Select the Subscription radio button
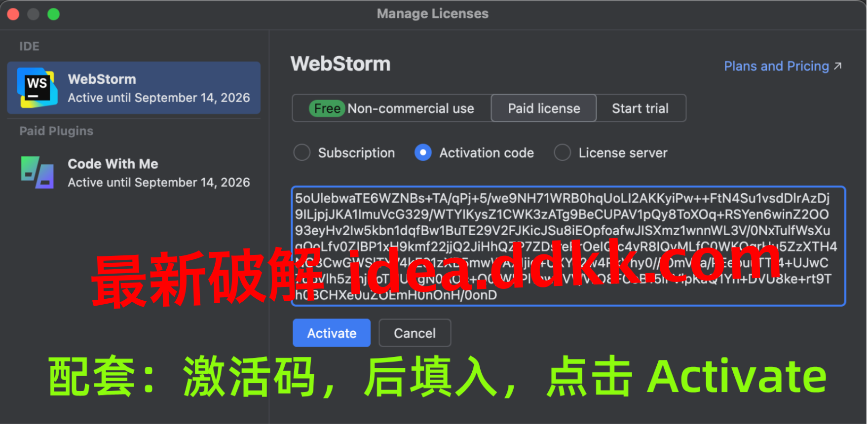Screen dimensions: 868x425 pos(302,153)
